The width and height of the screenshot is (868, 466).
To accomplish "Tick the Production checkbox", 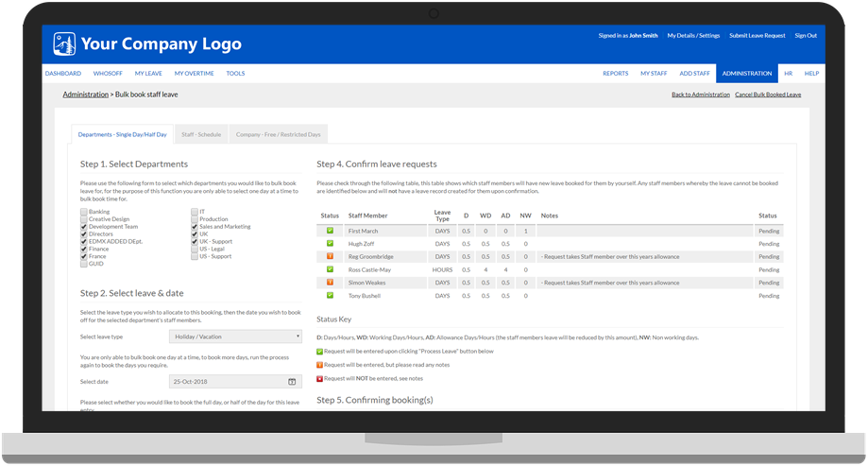I will [195, 219].
